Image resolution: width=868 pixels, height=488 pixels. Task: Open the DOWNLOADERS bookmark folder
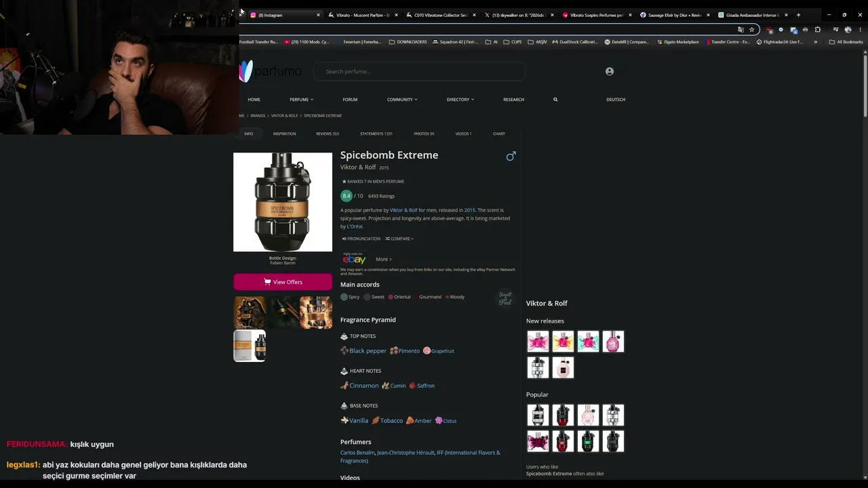(408, 42)
